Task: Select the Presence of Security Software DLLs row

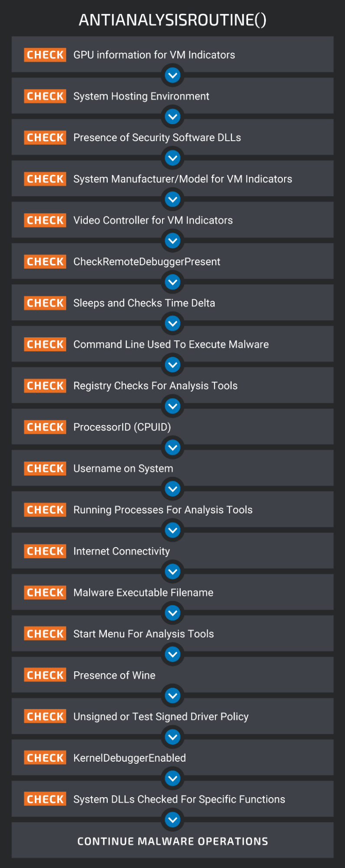Action: [x=172, y=137]
